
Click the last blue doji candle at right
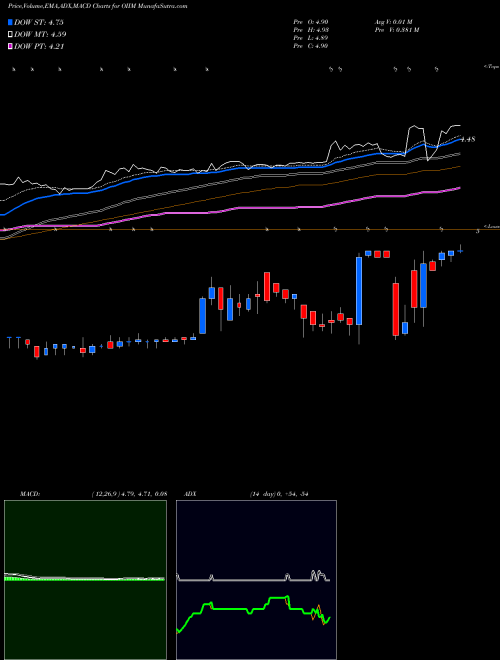point(460,251)
